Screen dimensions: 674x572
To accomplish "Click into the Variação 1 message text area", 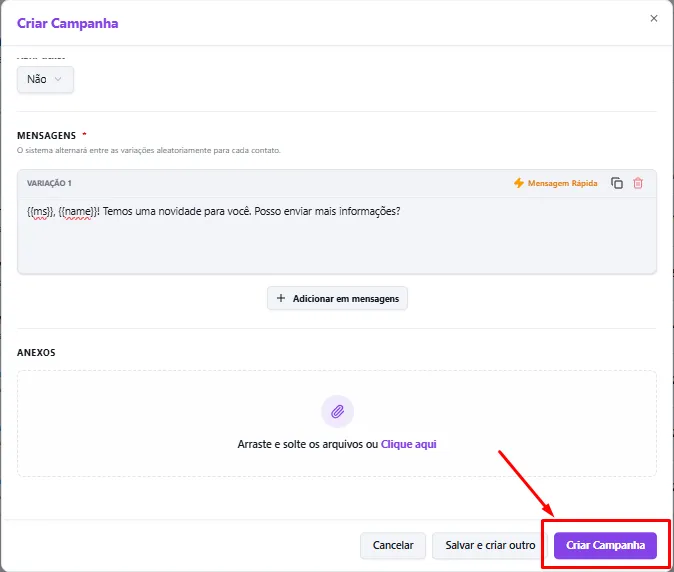I will coord(337,236).
